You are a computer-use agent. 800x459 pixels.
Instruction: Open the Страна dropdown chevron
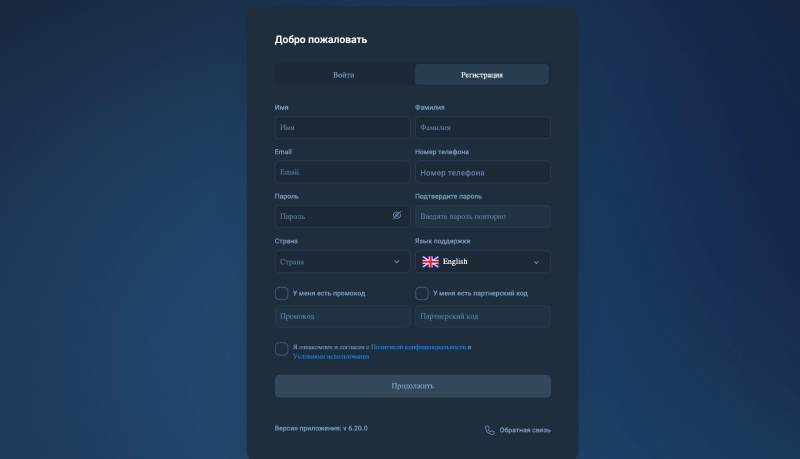(x=396, y=262)
